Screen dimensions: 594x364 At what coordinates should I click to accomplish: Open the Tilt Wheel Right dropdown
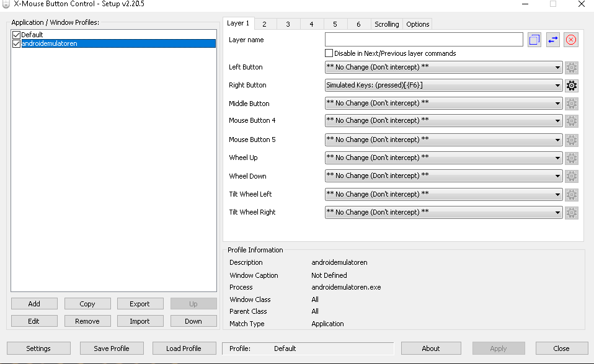click(443, 212)
